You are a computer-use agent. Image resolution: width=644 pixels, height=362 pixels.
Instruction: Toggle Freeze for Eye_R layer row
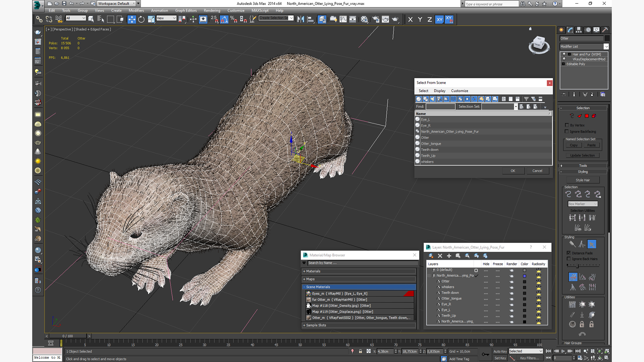497,304
